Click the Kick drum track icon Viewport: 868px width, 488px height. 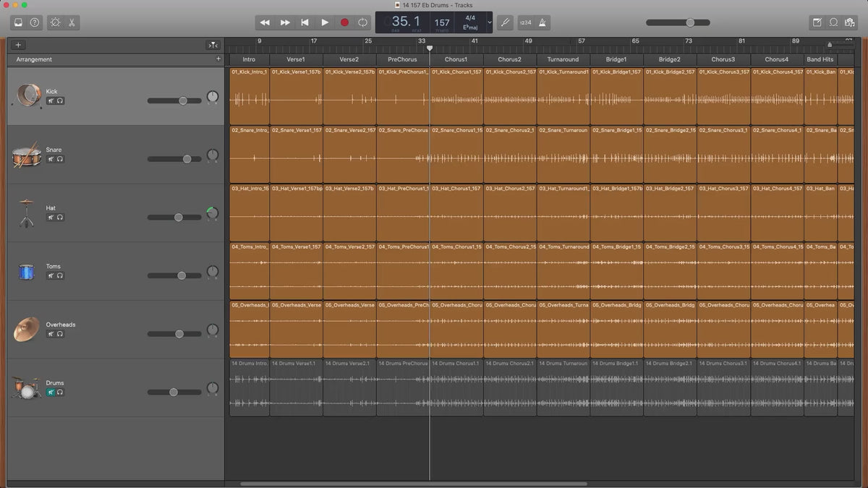coord(27,96)
